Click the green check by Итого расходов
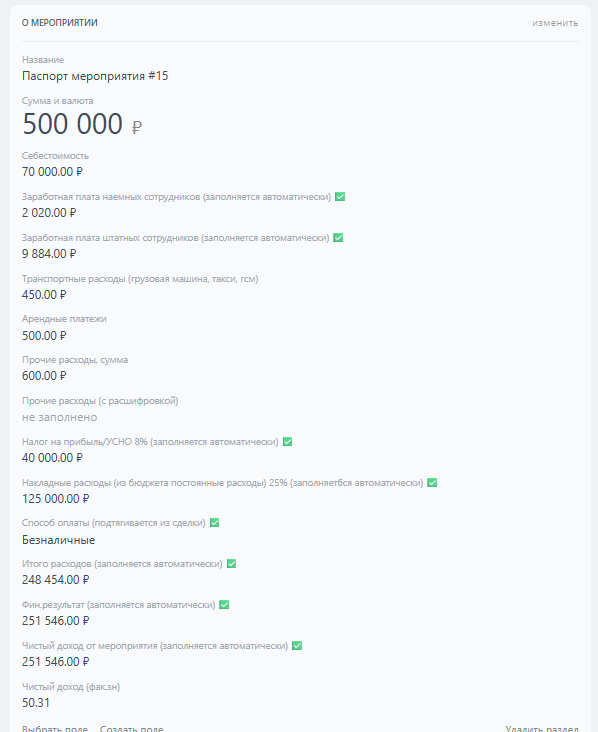The height and width of the screenshot is (732, 598). pos(231,563)
